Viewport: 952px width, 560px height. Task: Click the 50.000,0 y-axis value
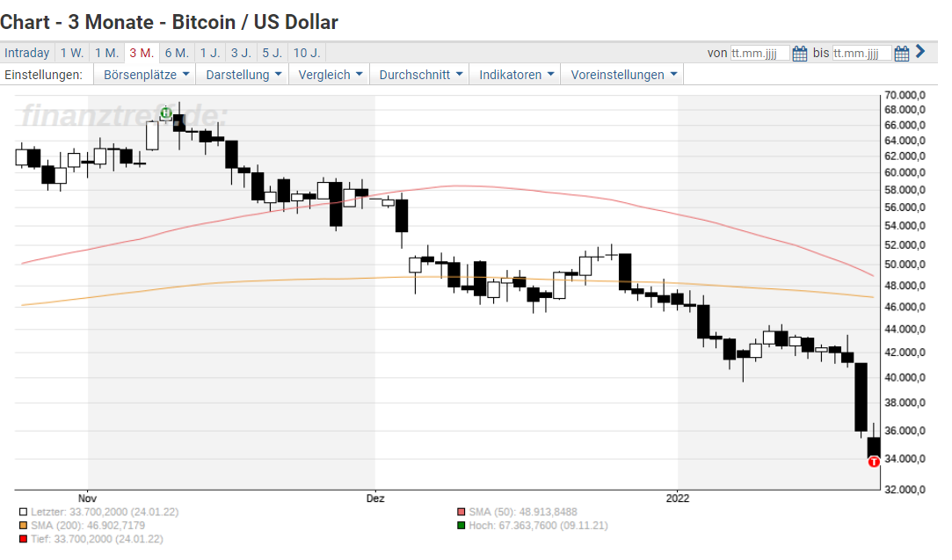[905, 265]
